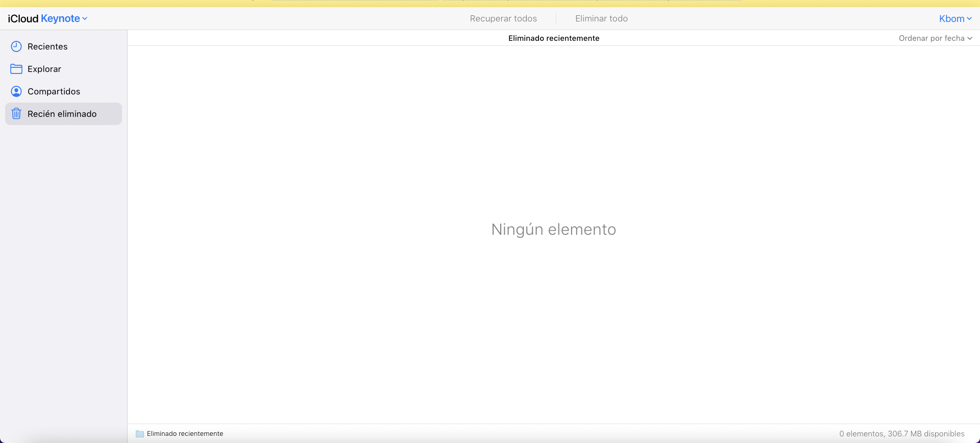Click the chevron next to Kbom
The height and width of the screenshot is (443, 980).
(x=969, y=19)
